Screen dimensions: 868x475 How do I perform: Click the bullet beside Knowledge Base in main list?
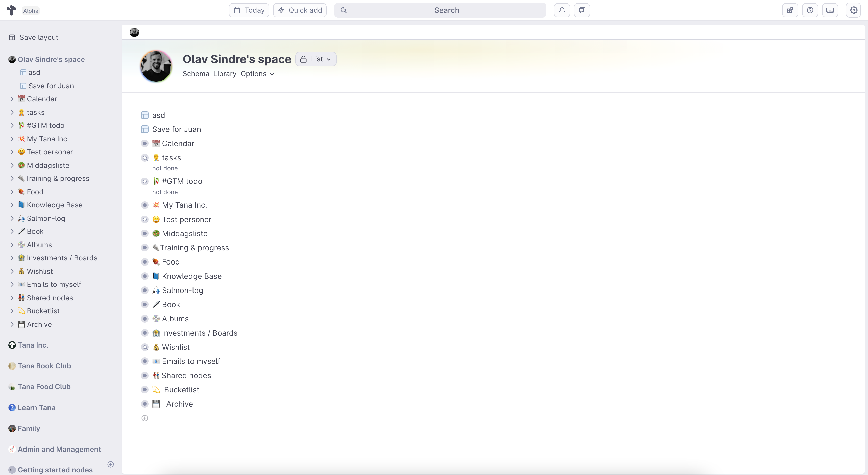144,276
